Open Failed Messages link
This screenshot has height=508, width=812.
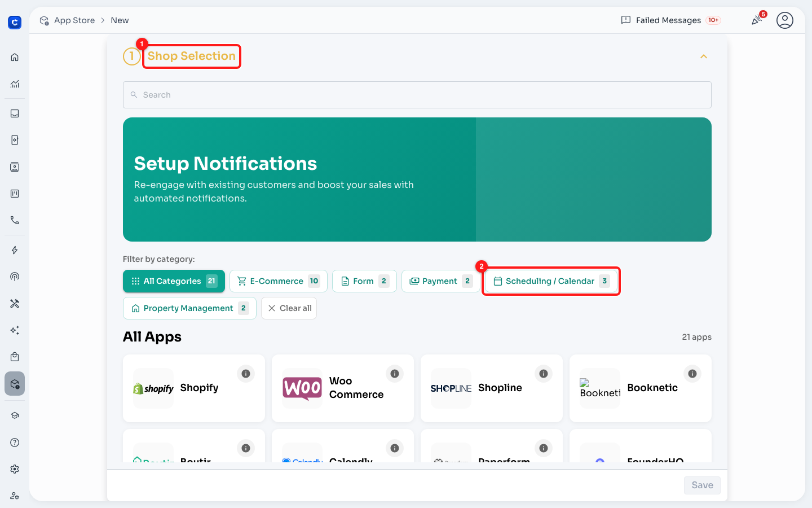671,20
